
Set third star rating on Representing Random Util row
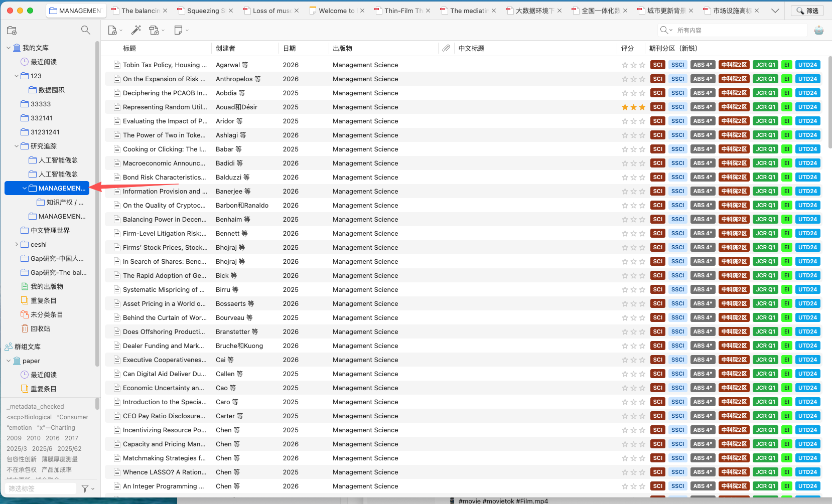(x=642, y=107)
